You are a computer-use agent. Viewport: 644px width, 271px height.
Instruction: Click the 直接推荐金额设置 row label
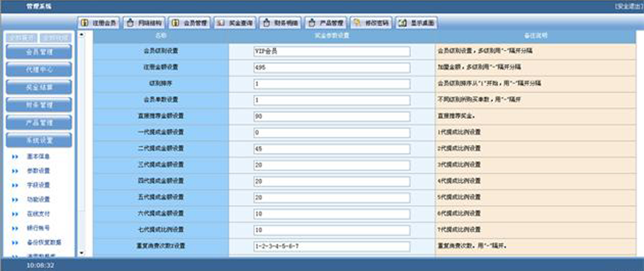coord(160,116)
